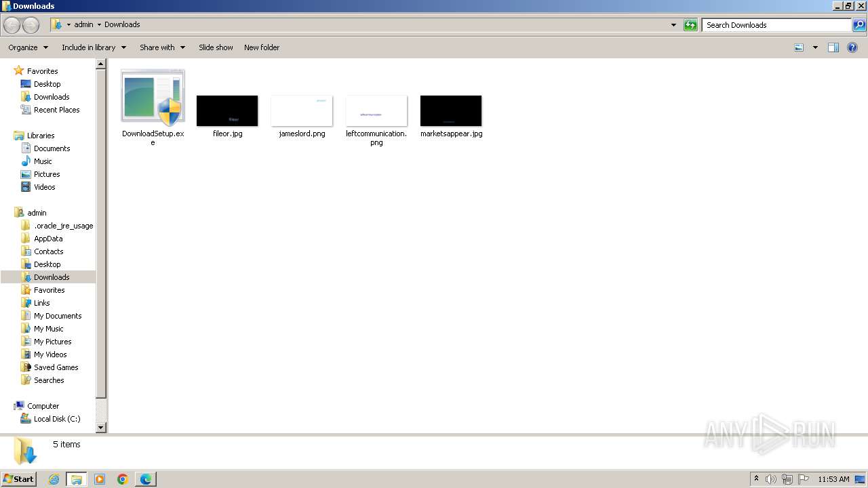Show the preview pane
The image size is (868, 488).
[x=833, y=47]
